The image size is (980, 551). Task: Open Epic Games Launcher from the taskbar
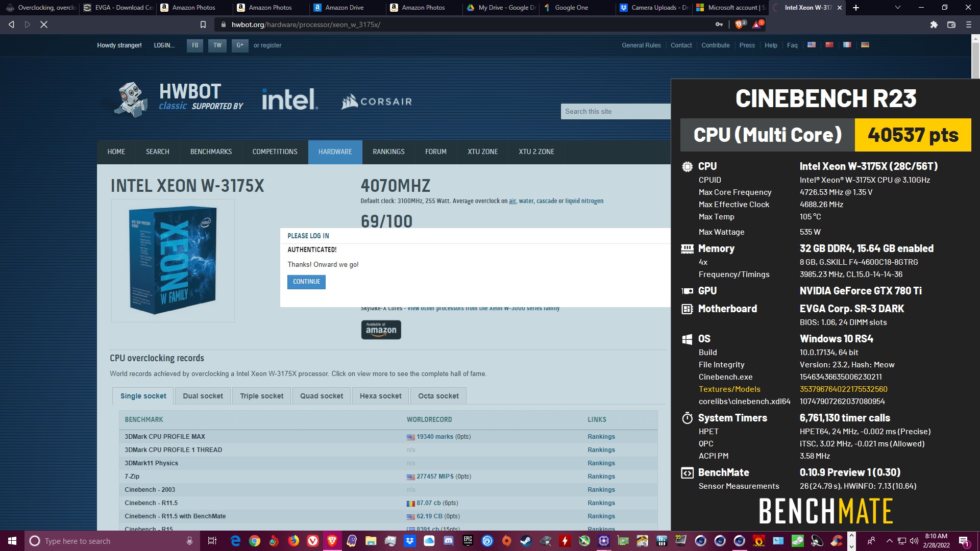coord(468,541)
